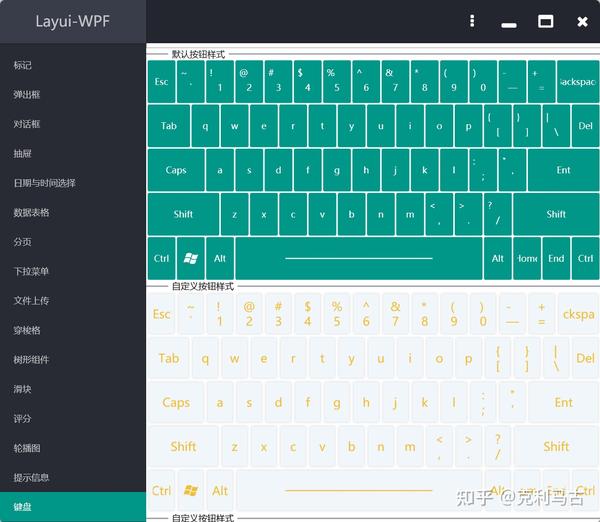Click the b key on white keyboard
The image size is (600, 522).
pyautogui.click(x=351, y=447)
